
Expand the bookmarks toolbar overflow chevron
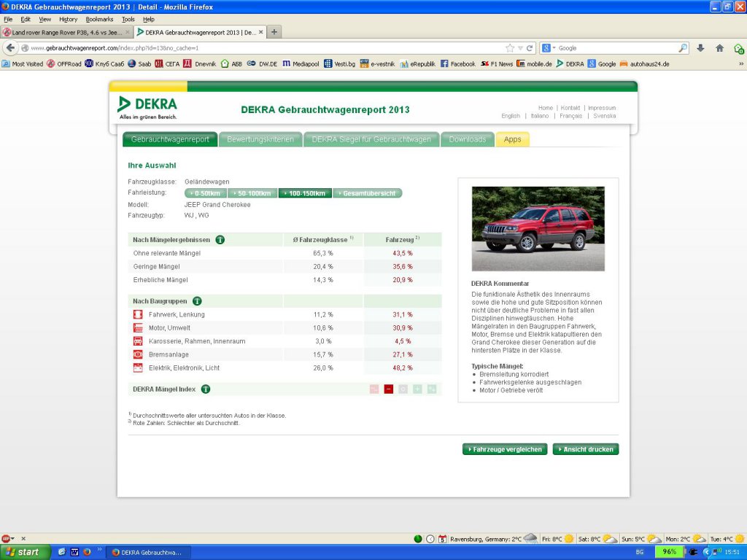tap(741, 63)
